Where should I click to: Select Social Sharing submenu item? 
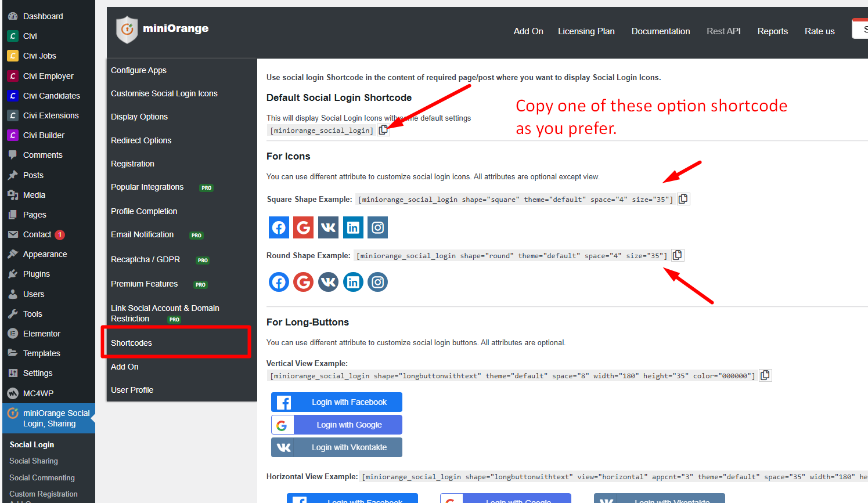[34, 461]
